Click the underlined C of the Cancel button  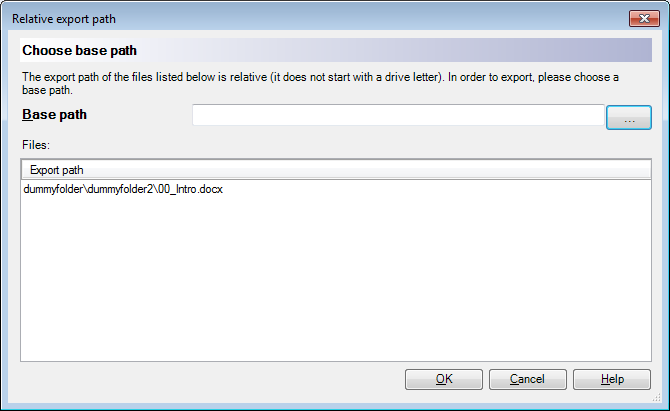[514, 379]
